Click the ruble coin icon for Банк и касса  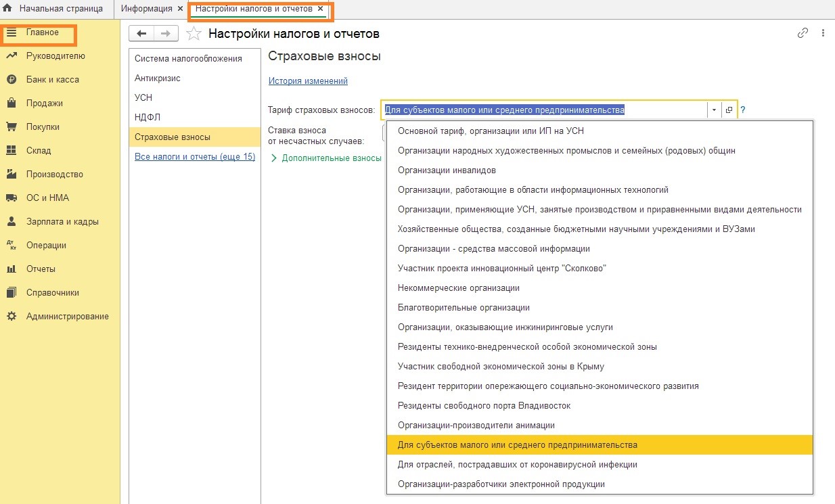pos(12,80)
